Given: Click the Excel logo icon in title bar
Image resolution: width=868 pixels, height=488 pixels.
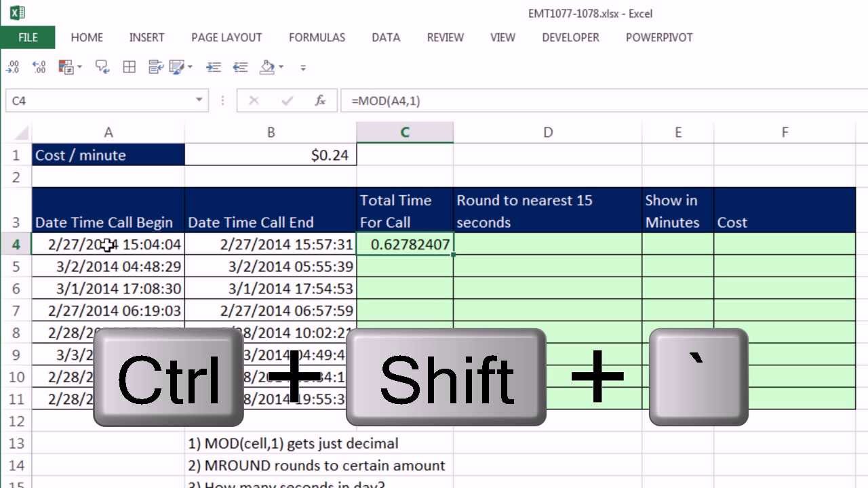Looking at the screenshot, I should 18,12.
